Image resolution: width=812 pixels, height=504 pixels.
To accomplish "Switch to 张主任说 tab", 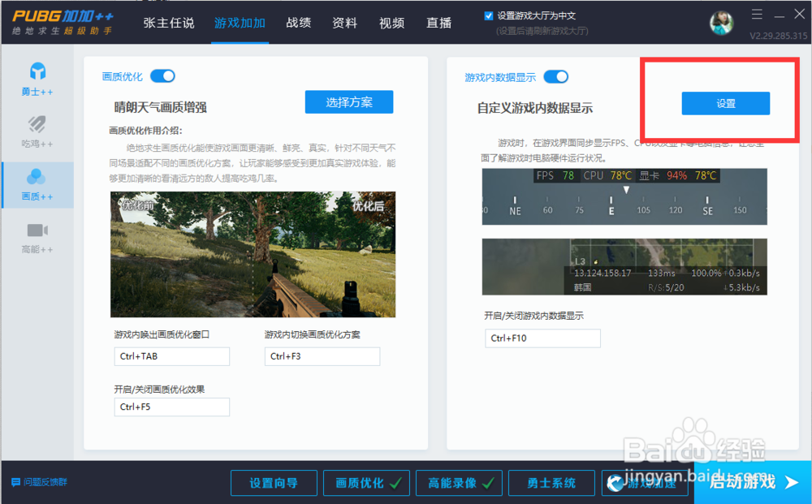I will [x=169, y=24].
